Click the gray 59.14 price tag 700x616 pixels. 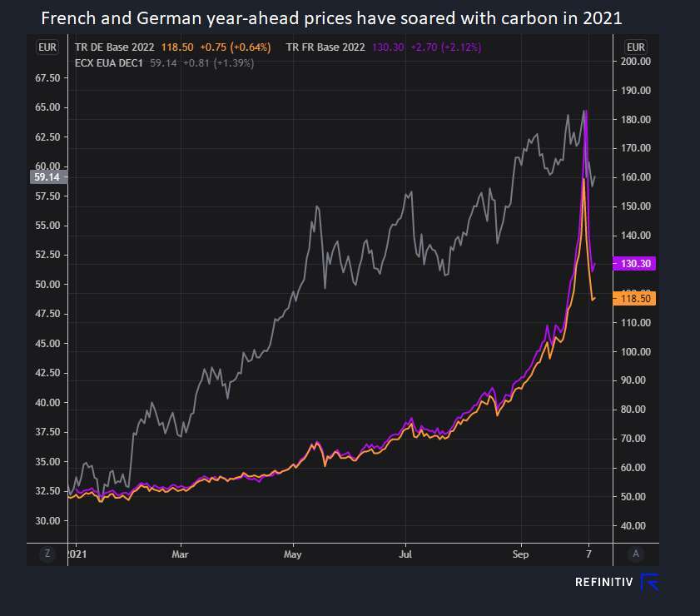[42, 176]
